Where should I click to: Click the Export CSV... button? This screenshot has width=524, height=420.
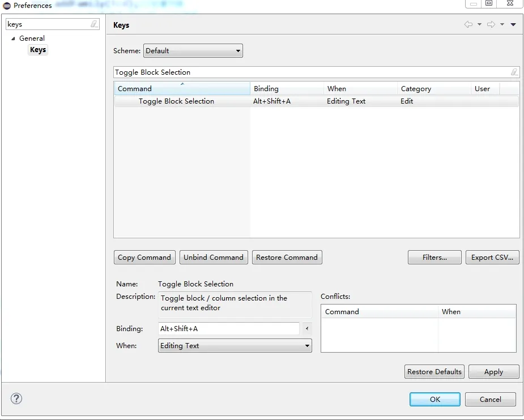click(x=492, y=258)
